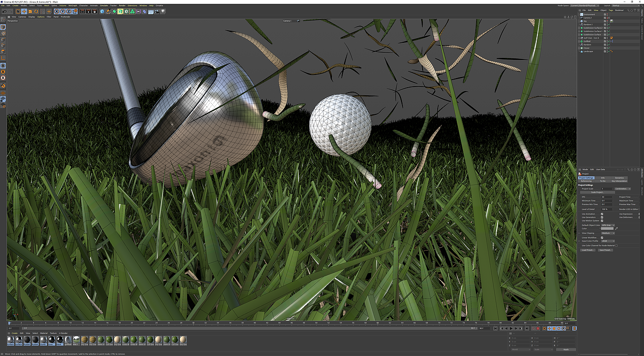Click the Spline Pen tool icon

tap(108, 11)
